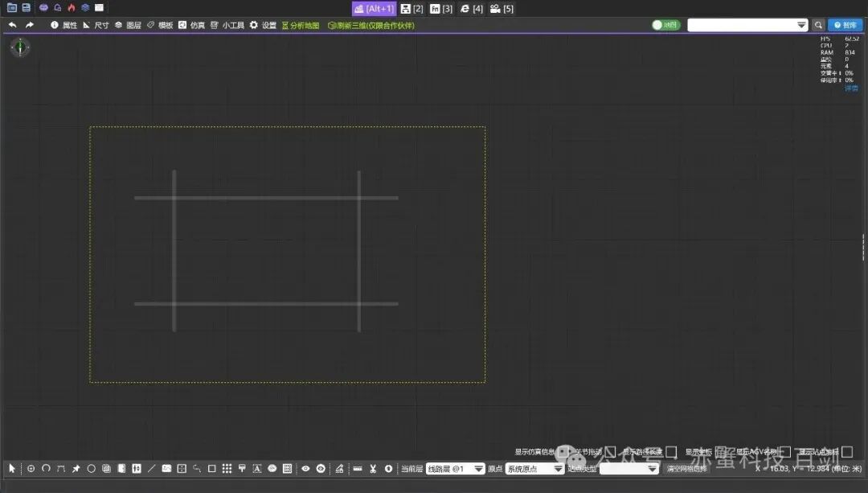The height and width of the screenshot is (493, 868).
Task: Click the compass icon on the canvas
Action: point(20,47)
